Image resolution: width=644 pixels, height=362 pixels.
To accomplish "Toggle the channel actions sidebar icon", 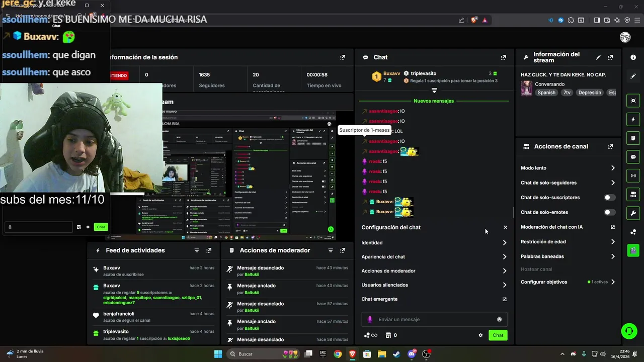I will coord(633,194).
